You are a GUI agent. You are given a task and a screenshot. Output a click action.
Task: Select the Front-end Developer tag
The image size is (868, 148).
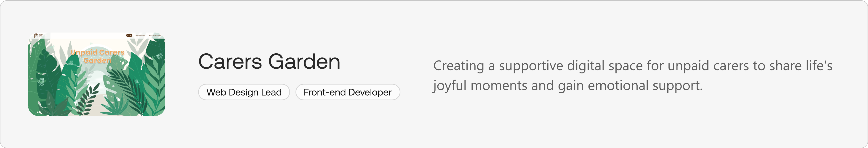(x=348, y=92)
